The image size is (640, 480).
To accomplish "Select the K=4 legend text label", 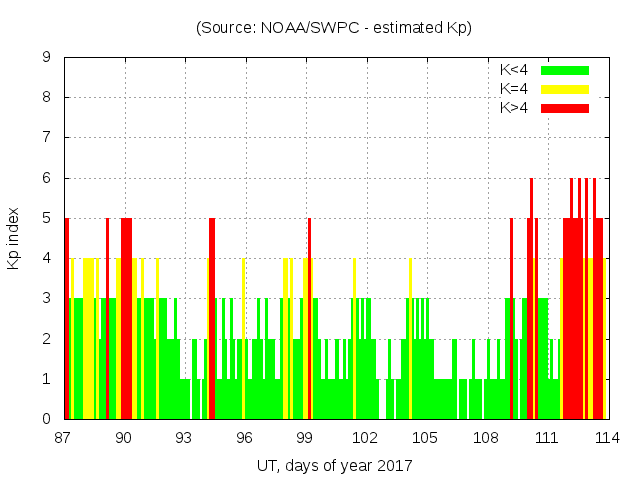I will 512,89.
